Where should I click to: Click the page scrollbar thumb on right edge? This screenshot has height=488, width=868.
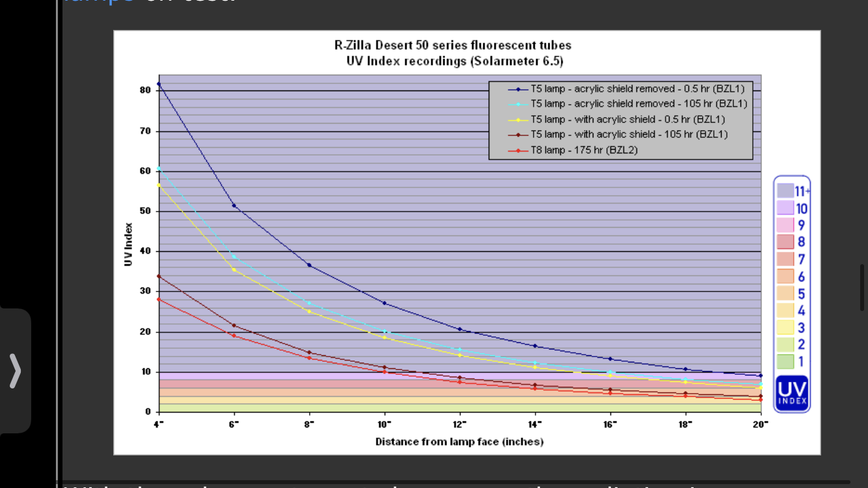point(863,287)
